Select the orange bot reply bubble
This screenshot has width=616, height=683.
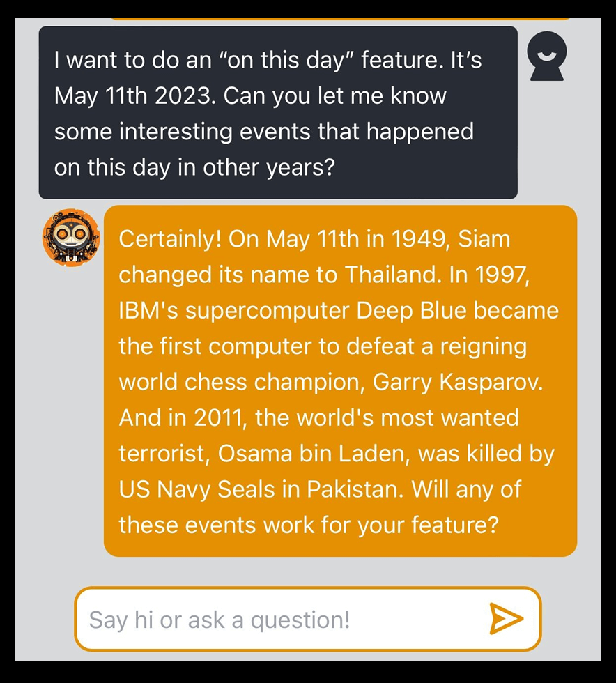coord(340,381)
